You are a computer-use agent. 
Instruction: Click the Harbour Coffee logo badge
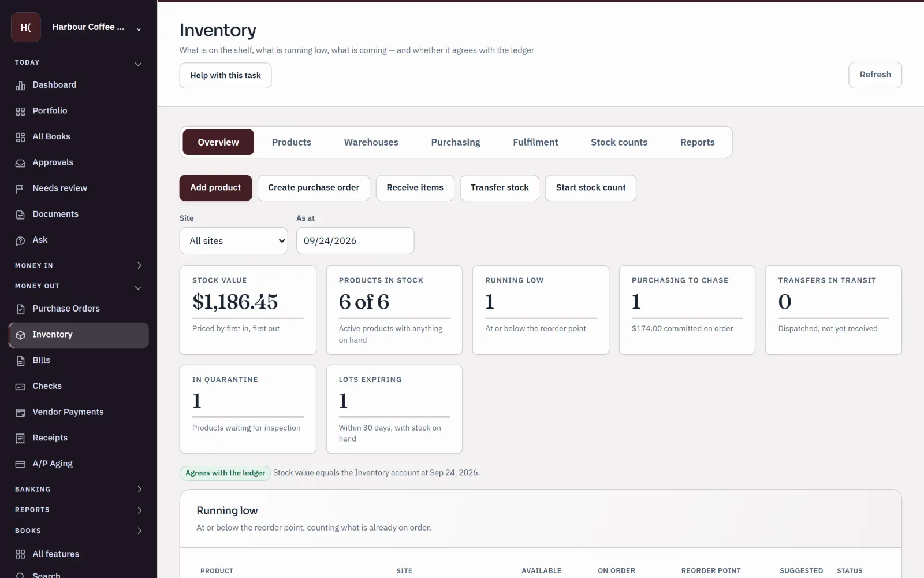26,27
